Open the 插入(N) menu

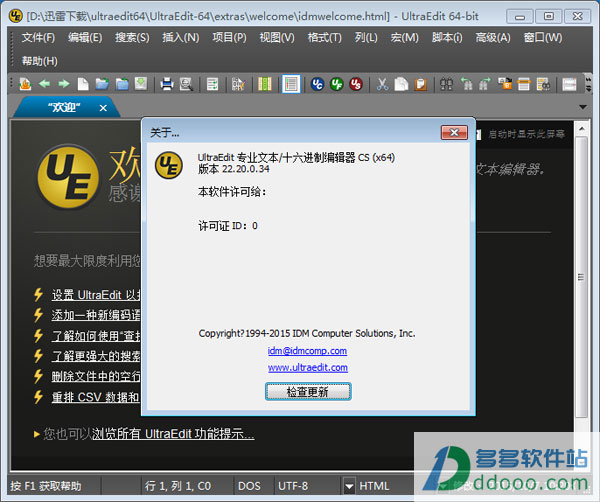(x=181, y=37)
